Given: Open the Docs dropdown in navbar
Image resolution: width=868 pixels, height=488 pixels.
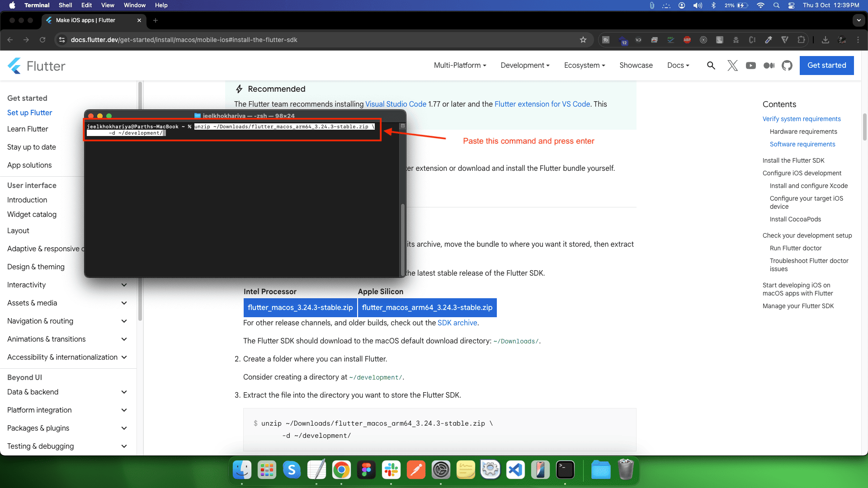Looking at the screenshot, I should 678,66.
